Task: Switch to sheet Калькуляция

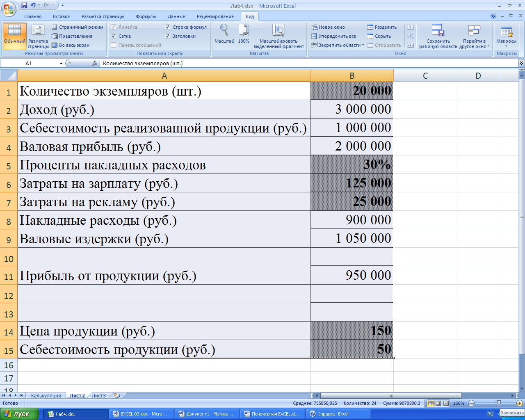Action: [x=46, y=396]
